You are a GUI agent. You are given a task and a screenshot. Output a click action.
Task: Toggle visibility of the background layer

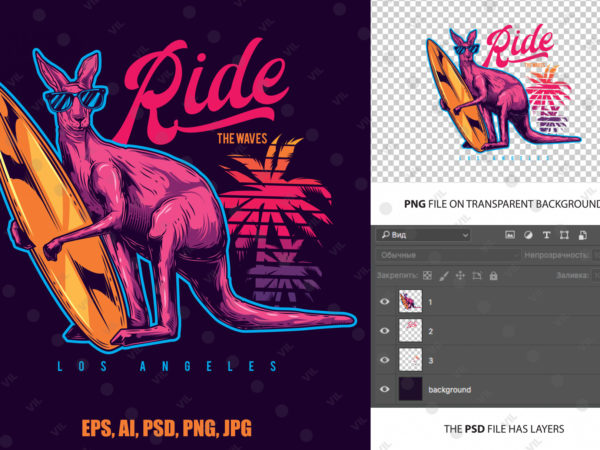385,389
